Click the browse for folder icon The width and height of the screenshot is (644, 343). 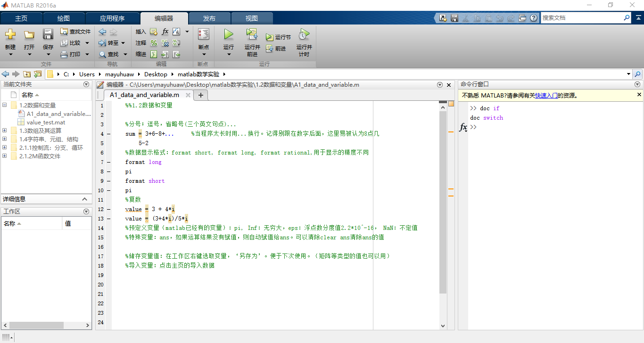coord(38,74)
